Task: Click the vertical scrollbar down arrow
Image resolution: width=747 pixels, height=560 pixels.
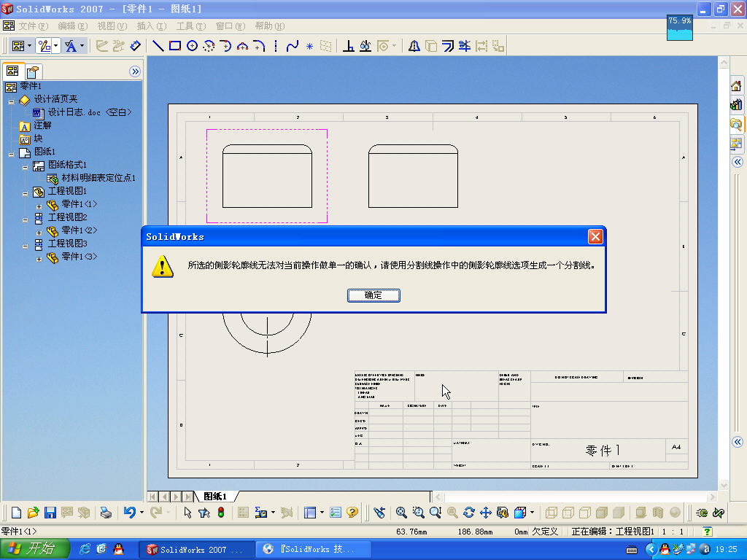Action: click(724, 485)
